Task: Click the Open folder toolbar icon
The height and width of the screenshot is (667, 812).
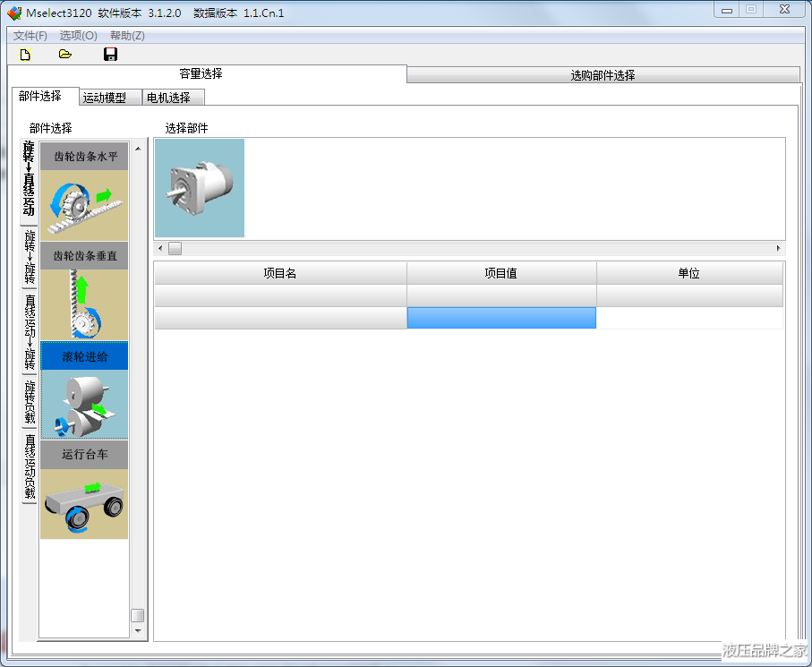Action: (65, 55)
